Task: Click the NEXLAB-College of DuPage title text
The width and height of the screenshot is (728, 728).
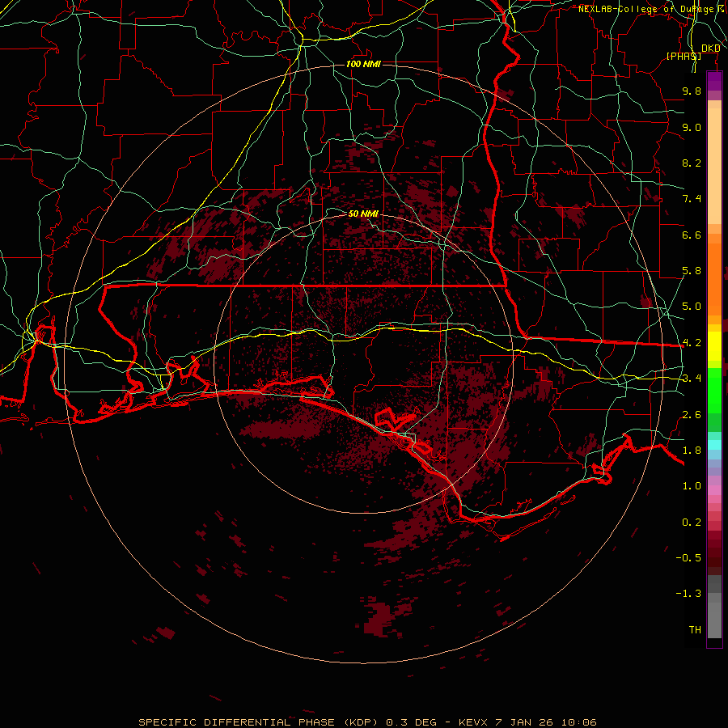Action: [645, 9]
